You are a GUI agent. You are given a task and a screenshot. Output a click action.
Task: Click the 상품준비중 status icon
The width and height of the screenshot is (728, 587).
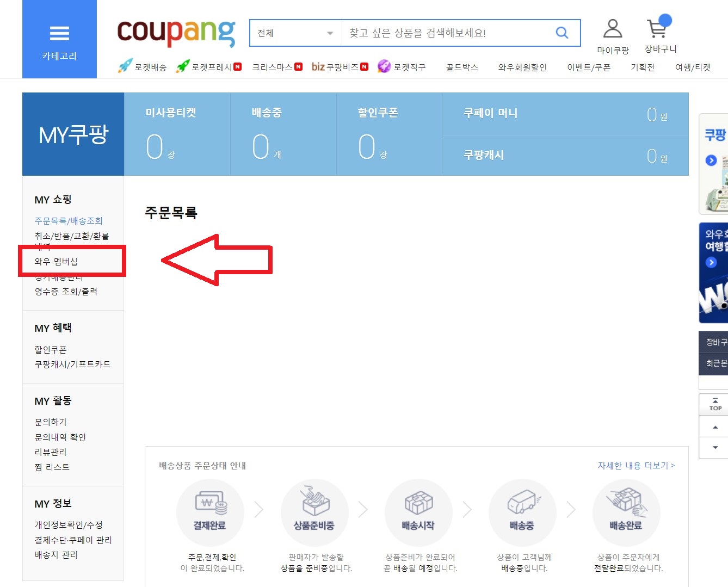314,512
